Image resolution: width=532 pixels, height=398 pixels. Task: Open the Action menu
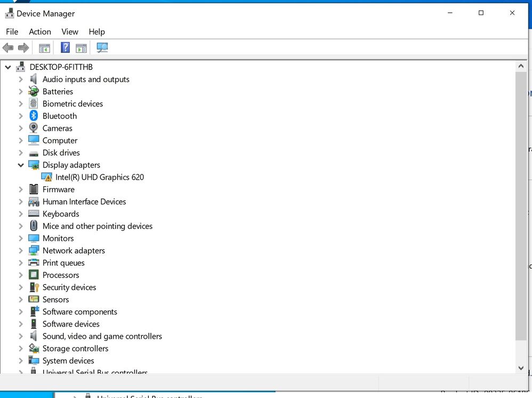coord(40,31)
